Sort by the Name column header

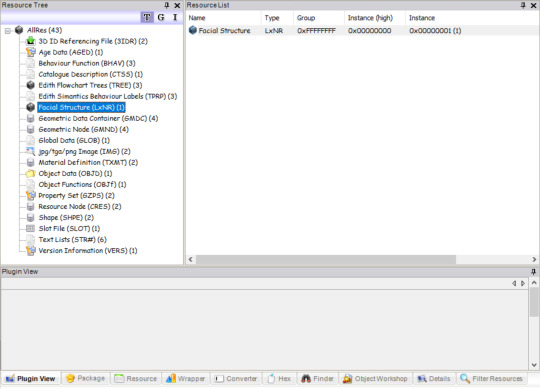(224, 18)
